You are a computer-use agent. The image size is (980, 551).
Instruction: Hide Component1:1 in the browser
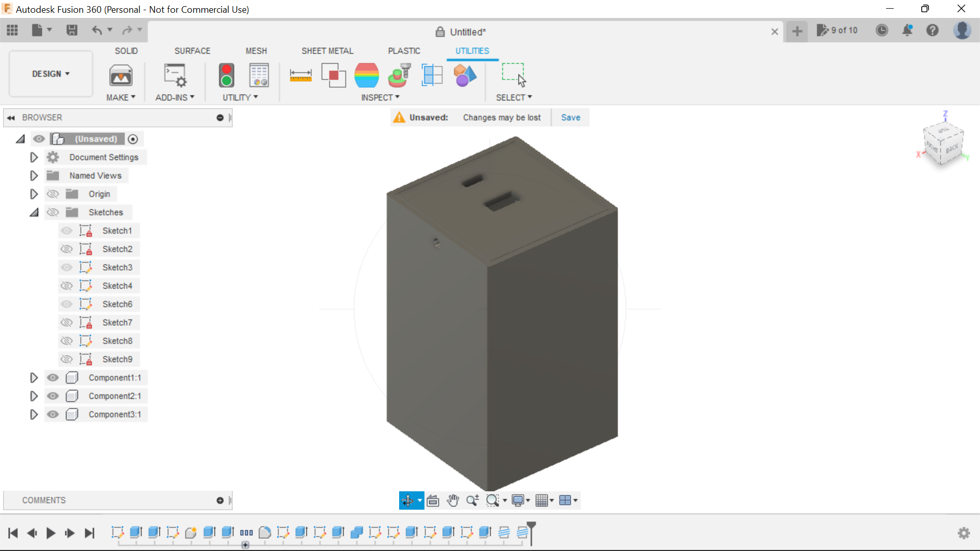pyautogui.click(x=53, y=378)
